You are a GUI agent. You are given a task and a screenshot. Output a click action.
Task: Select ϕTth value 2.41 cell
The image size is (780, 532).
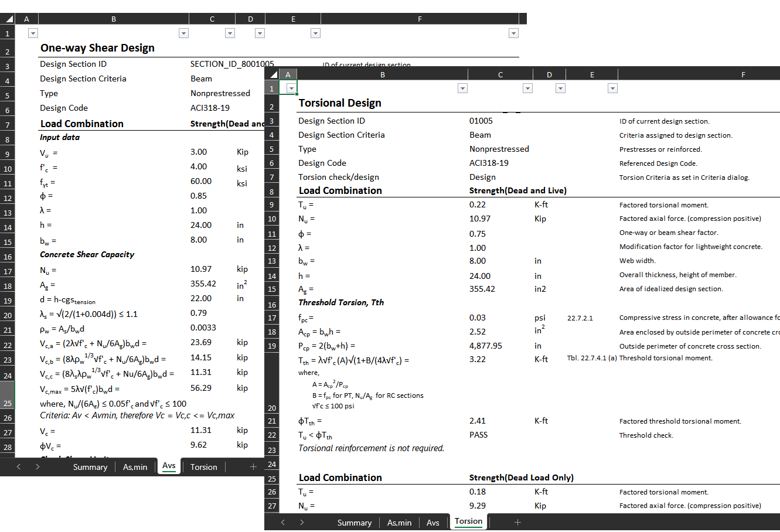click(478, 421)
